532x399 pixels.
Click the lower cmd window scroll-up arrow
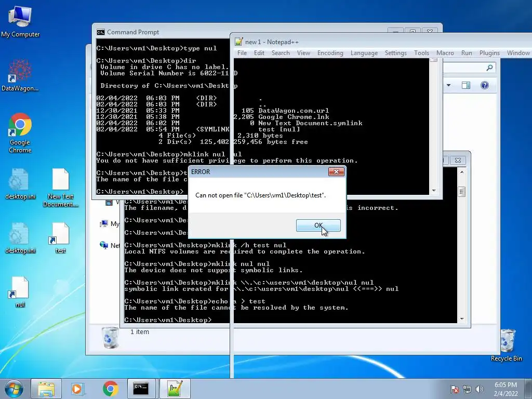point(462,172)
